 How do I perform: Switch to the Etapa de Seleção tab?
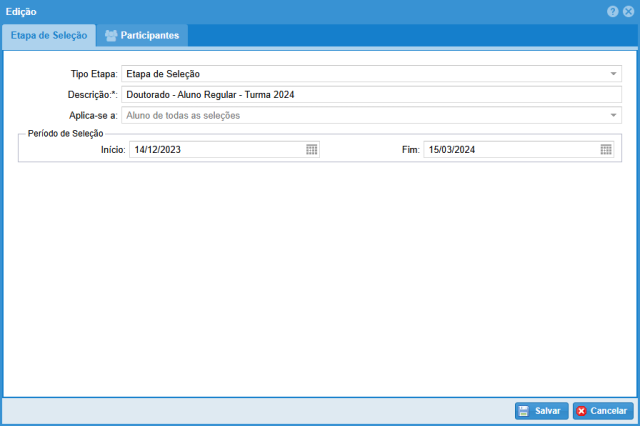(x=49, y=36)
